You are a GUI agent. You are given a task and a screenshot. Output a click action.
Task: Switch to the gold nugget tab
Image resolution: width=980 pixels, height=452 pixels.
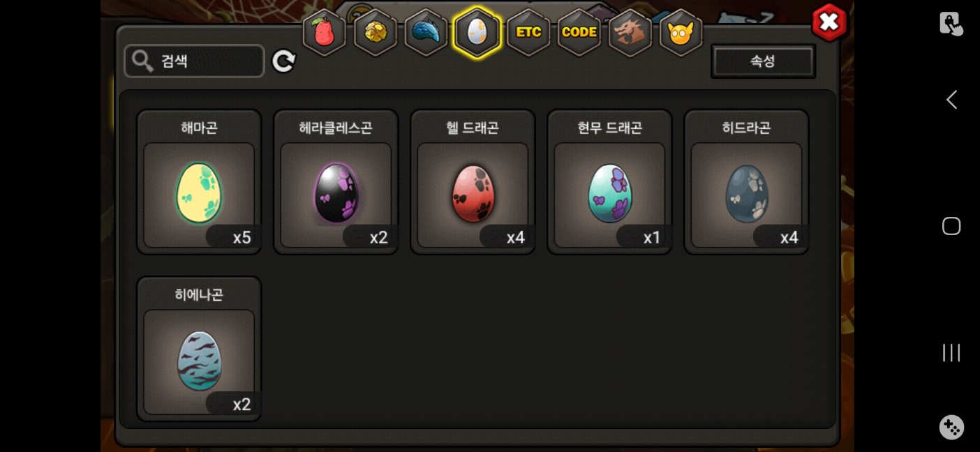click(375, 32)
